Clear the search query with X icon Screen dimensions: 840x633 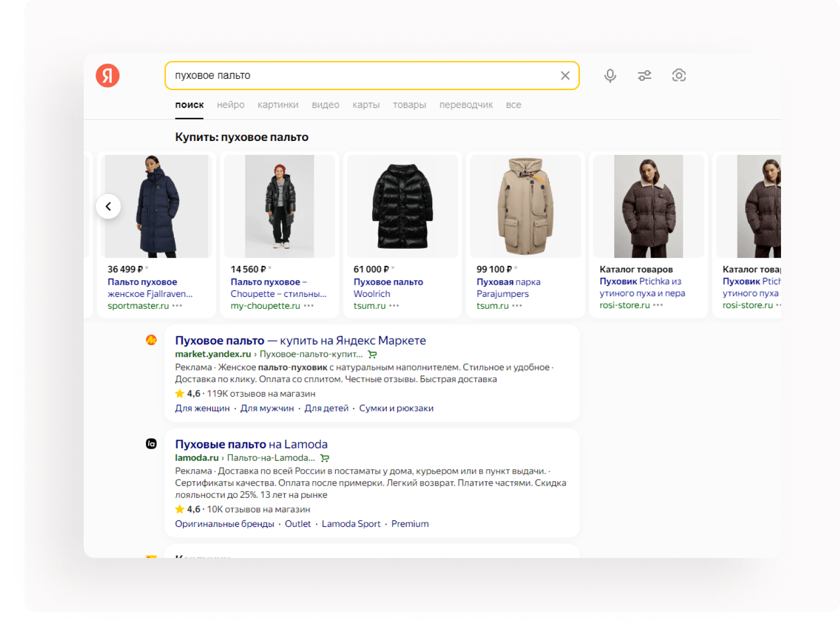pos(565,76)
